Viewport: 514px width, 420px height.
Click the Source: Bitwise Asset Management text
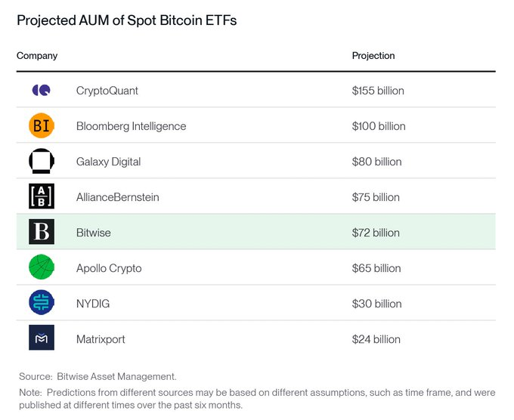[x=98, y=377]
